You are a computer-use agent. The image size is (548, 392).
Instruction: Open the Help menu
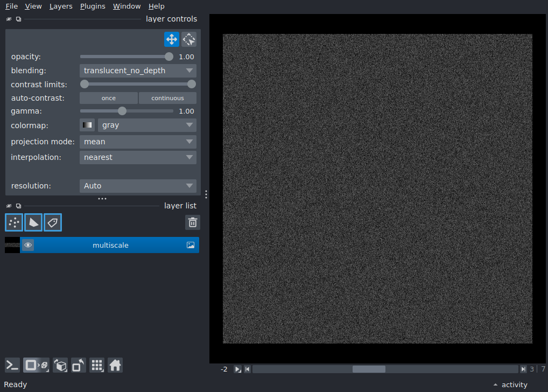click(x=156, y=6)
